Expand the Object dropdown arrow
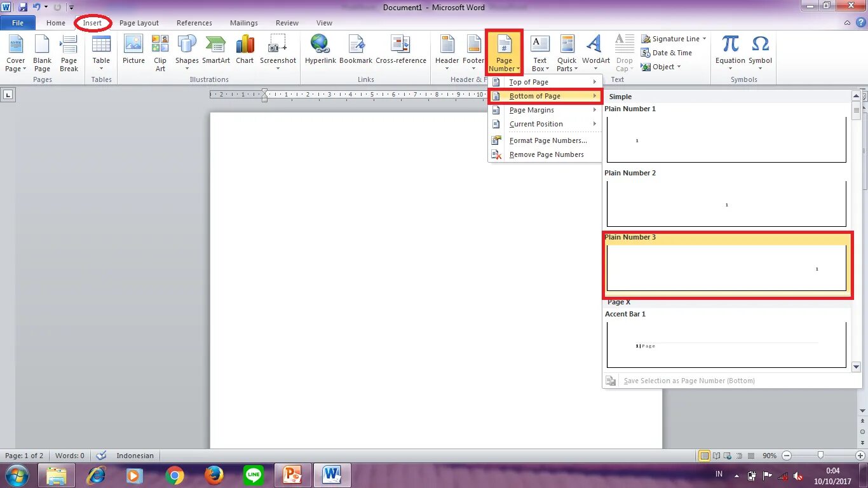 pos(679,67)
